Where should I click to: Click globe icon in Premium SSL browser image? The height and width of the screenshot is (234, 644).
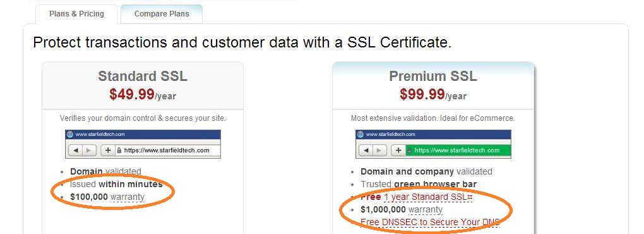361,134
